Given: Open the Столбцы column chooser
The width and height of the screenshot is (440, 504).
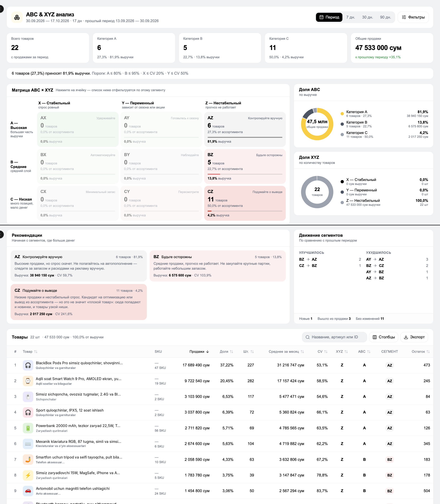Looking at the screenshot, I should point(384,337).
